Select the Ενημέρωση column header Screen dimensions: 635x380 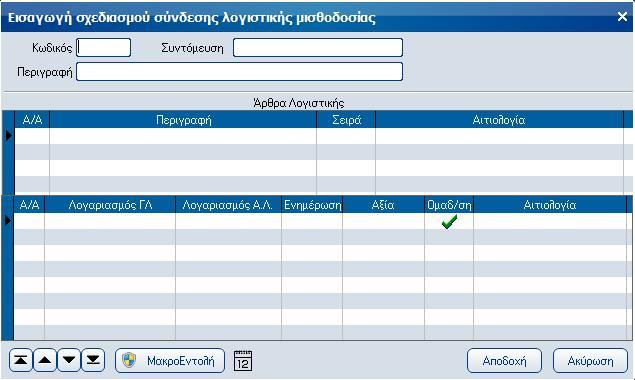tap(312, 205)
